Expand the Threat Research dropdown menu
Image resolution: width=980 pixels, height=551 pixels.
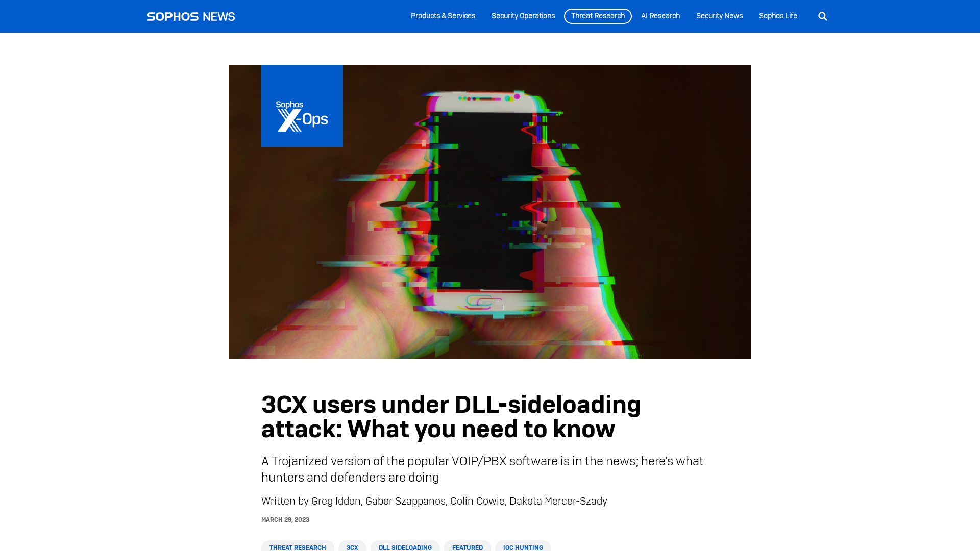coord(597,16)
